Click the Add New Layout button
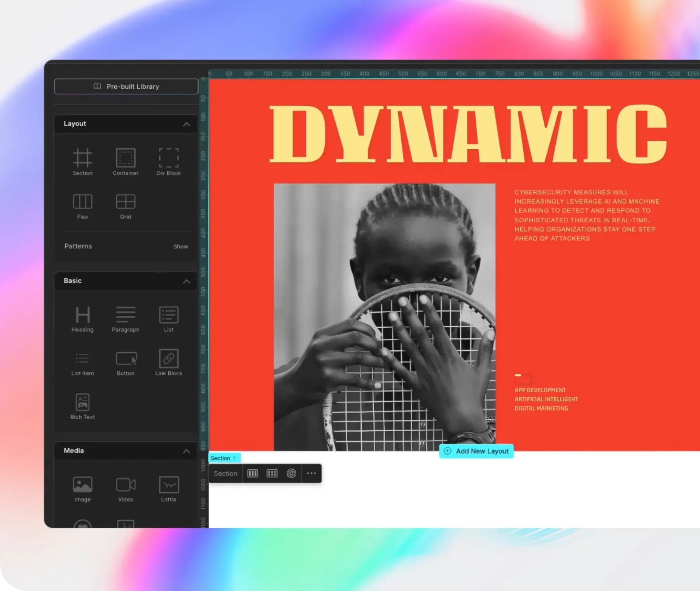 (476, 451)
